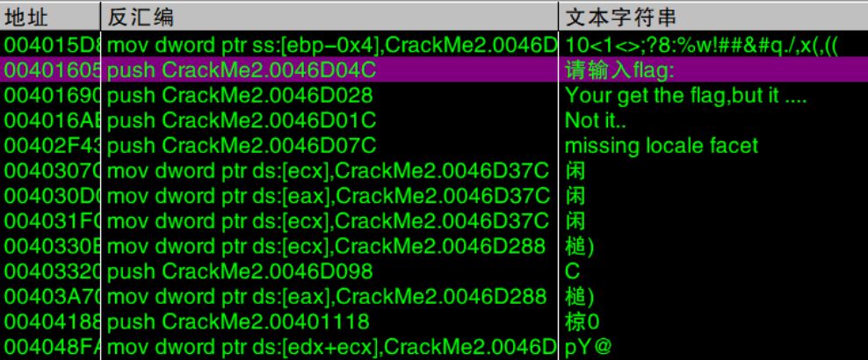Select the 'Not it..' string row

(434, 120)
